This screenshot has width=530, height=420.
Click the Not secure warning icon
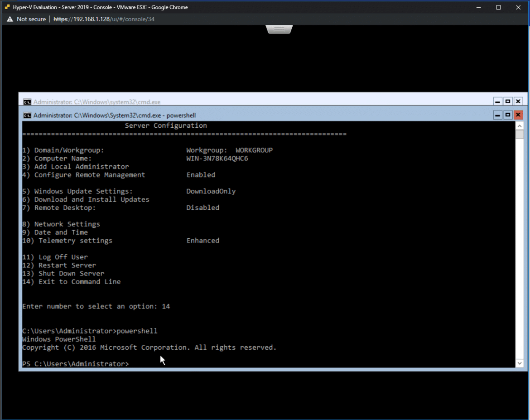10,19
